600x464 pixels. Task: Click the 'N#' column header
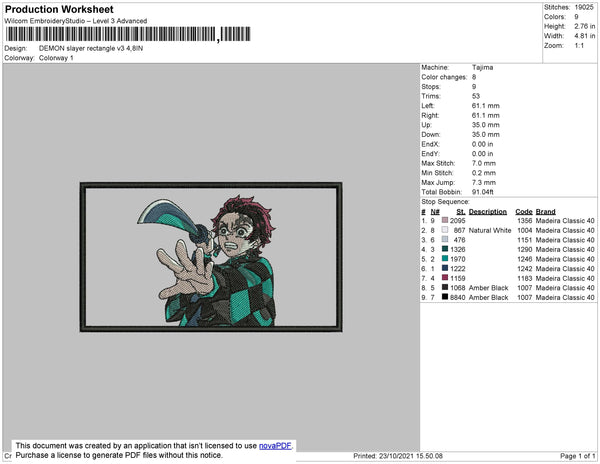[x=435, y=212]
